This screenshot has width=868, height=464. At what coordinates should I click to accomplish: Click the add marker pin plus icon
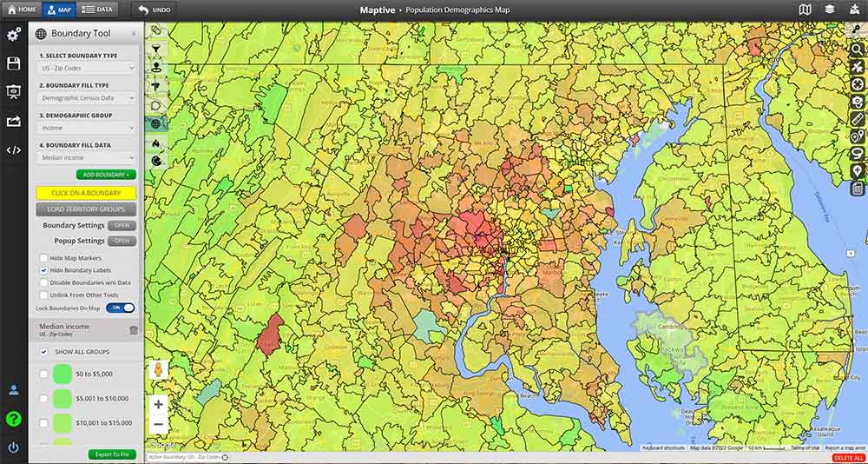coord(858,171)
